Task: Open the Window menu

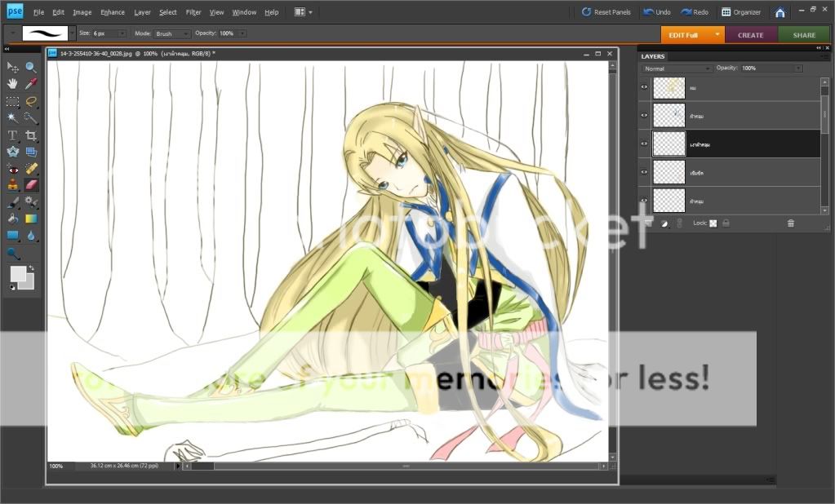Action: coord(244,12)
